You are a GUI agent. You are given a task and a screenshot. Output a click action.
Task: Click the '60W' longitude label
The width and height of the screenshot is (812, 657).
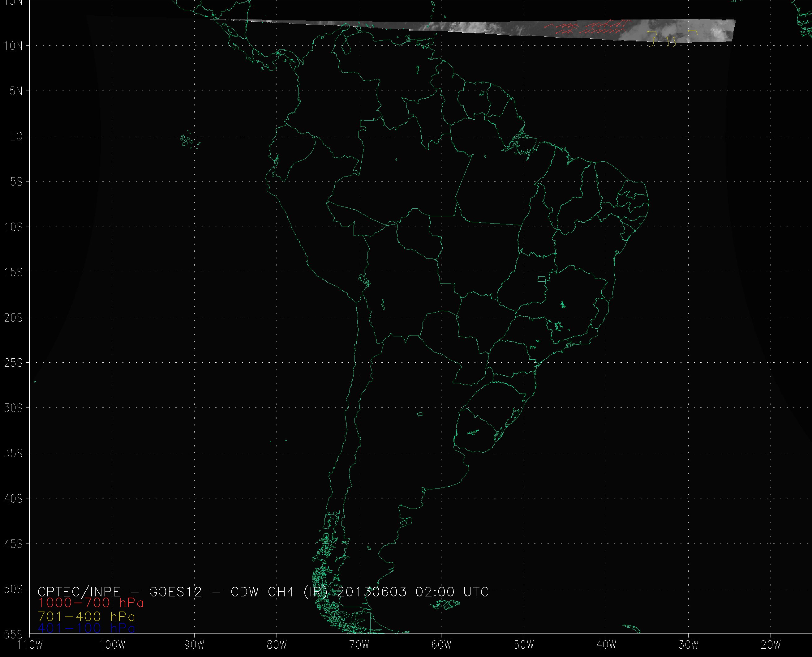[x=441, y=645]
